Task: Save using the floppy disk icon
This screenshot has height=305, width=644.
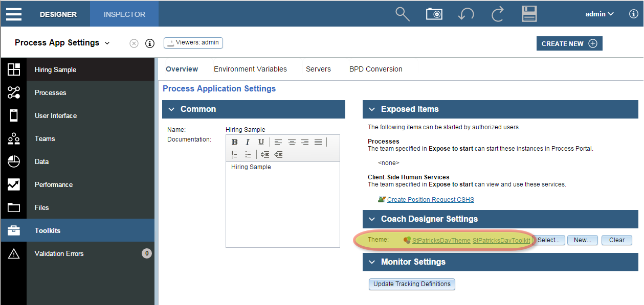Action: 529,14
